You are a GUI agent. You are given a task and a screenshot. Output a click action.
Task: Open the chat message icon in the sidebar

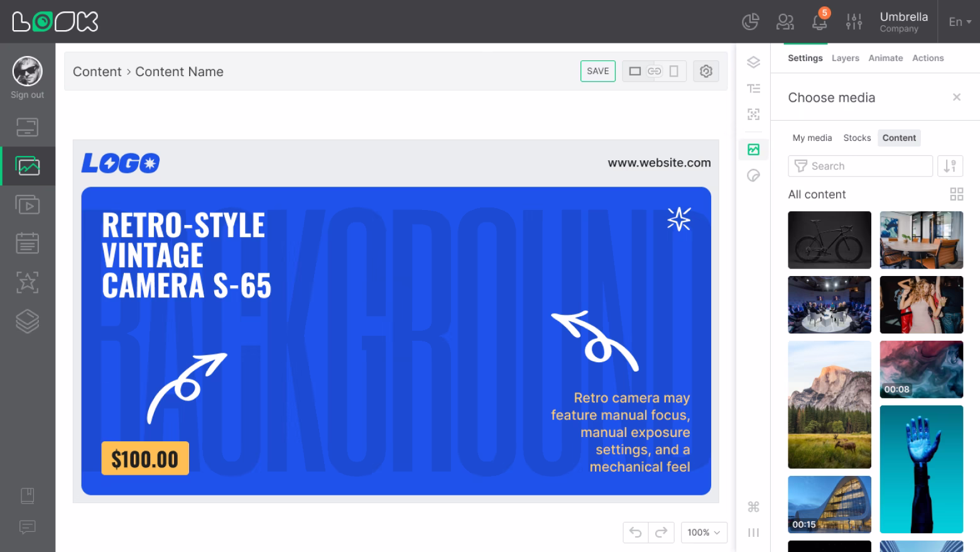pos(27,527)
